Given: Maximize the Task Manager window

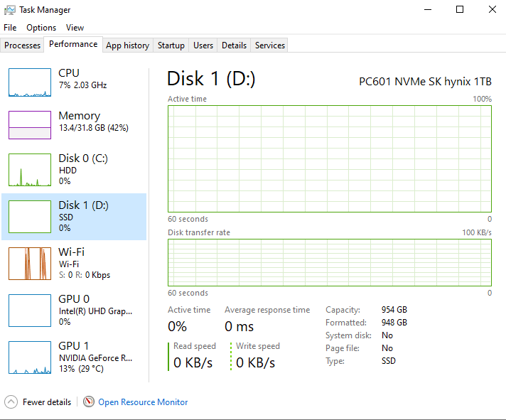Looking at the screenshot, I should click(460, 10).
